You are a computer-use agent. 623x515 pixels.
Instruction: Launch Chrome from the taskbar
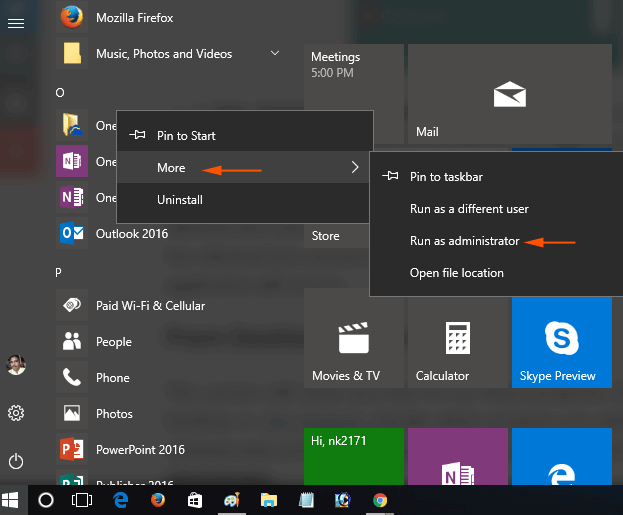click(380, 500)
